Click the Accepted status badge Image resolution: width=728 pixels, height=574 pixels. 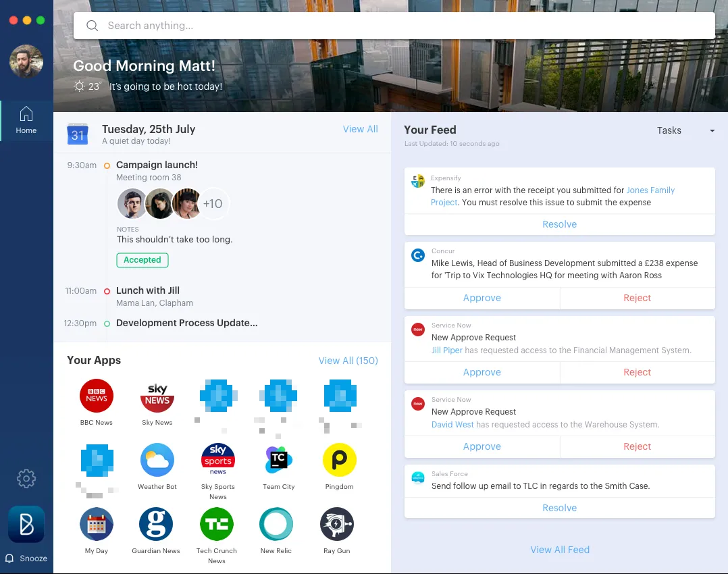(142, 259)
